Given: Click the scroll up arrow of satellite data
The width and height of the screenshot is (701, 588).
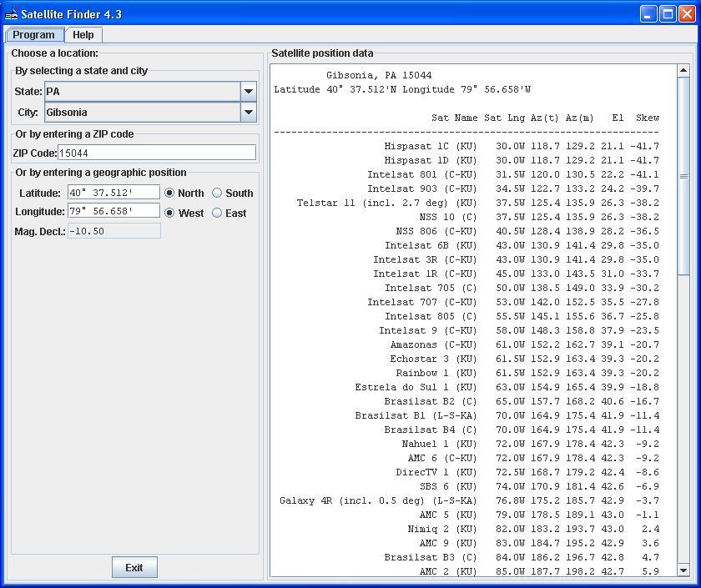Looking at the screenshot, I should [x=683, y=71].
